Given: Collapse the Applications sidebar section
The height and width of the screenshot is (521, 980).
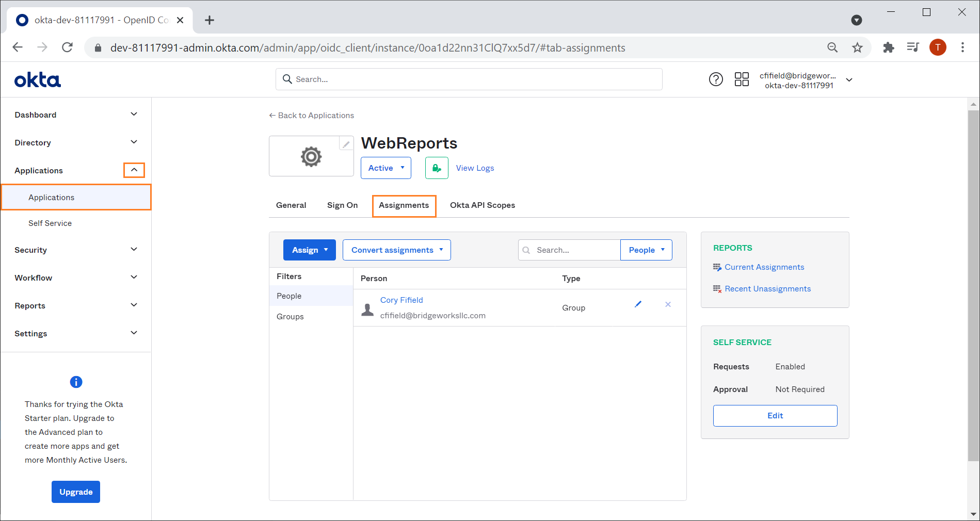Looking at the screenshot, I should (x=134, y=170).
